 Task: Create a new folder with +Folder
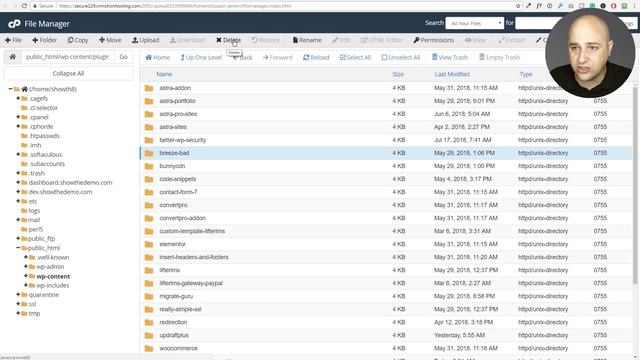(44, 40)
